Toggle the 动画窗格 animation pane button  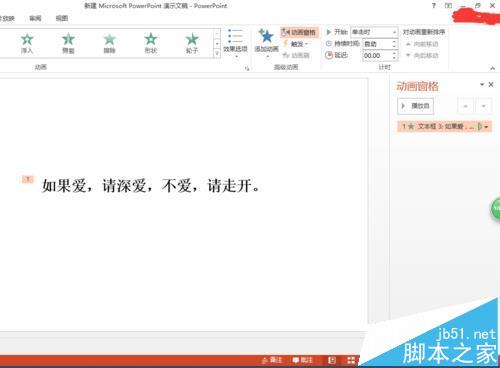coord(299,32)
